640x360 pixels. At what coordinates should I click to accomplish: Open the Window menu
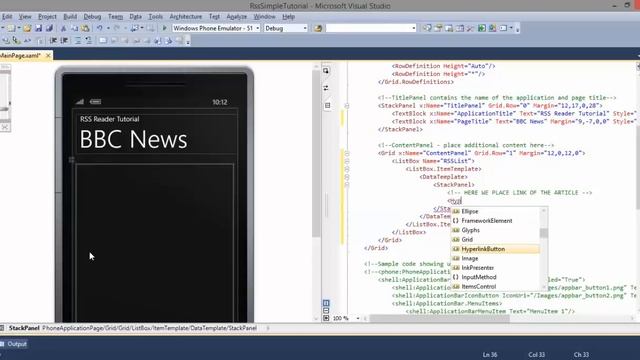[264, 17]
